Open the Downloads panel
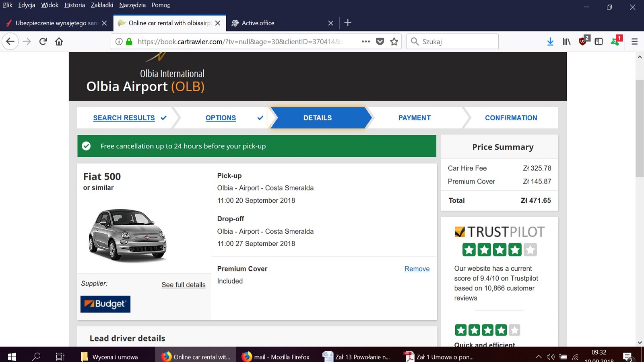The image size is (644, 362). 550,41
